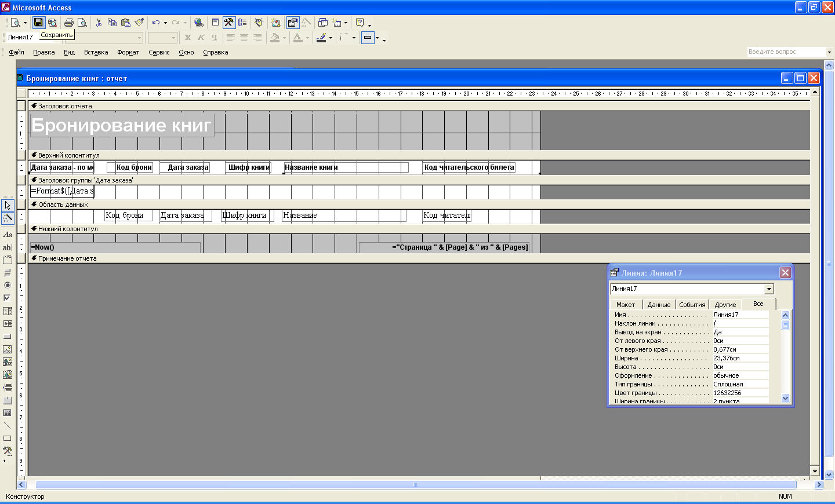
Task: Toggle the Control Wizards toolbox button
Action: click(8, 218)
